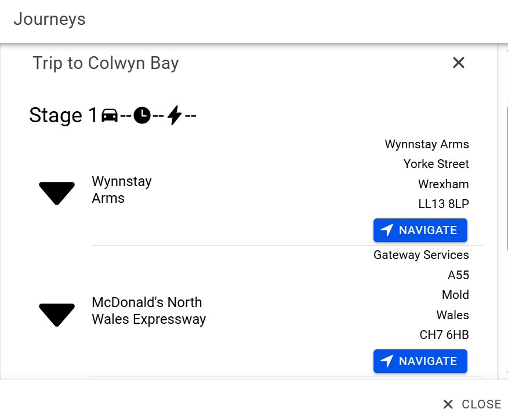Image resolution: width=508 pixels, height=420 pixels.
Task: Navigate to Gateway Services, Mold
Action: [420, 361]
